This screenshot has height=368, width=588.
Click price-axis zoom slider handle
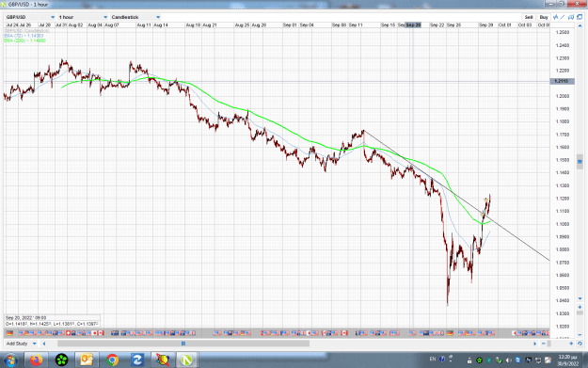580,312
